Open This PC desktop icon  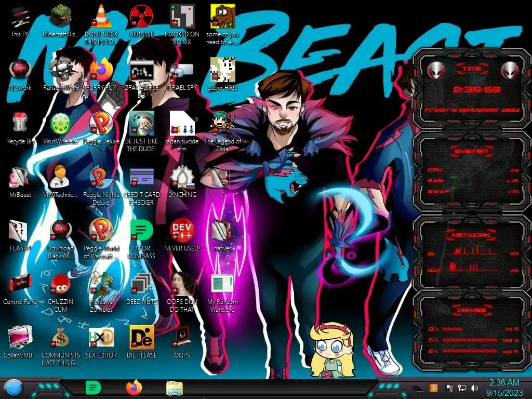coord(20,18)
